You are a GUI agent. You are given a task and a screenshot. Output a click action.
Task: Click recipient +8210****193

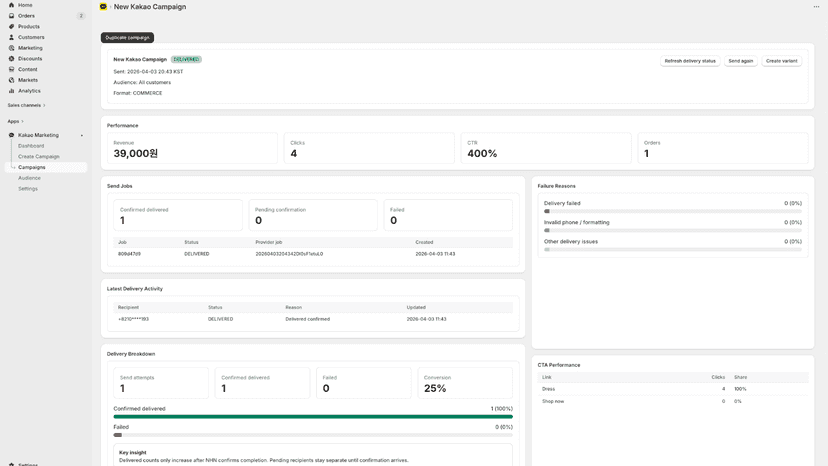[x=133, y=319]
